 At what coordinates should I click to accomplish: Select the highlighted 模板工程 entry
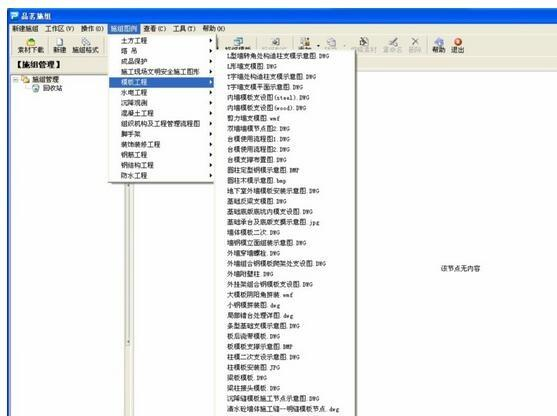click(161, 82)
